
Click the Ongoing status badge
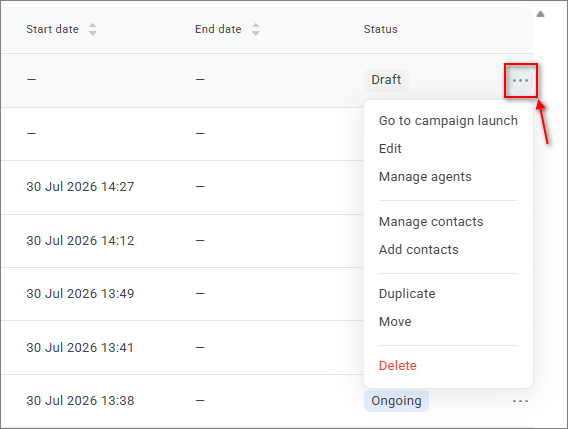tap(396, 401)
